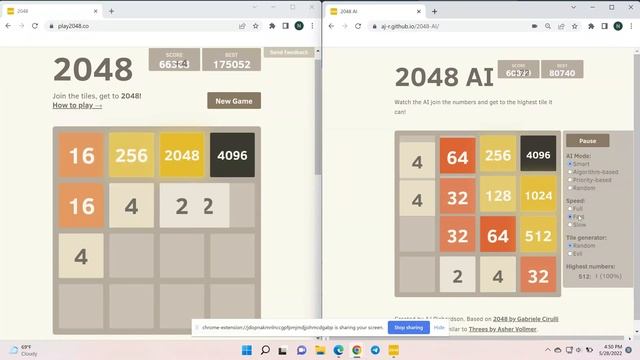
Task: Select the Priority-based AI mode
Action: (x=570, y=180)
